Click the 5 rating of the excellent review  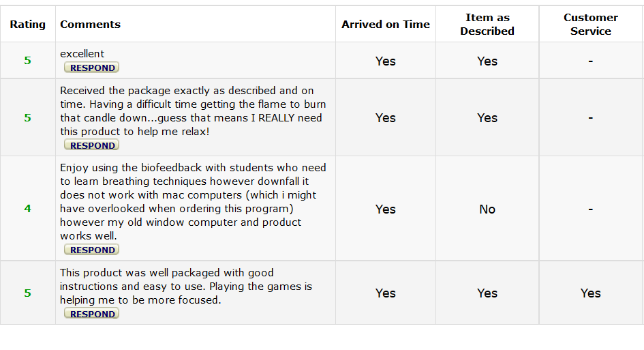[28, 61]
